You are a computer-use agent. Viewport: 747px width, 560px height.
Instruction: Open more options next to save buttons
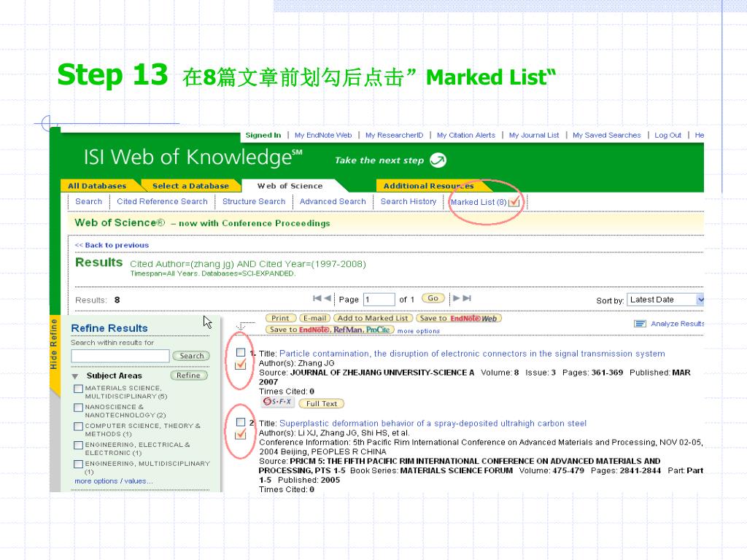point(418,331)
